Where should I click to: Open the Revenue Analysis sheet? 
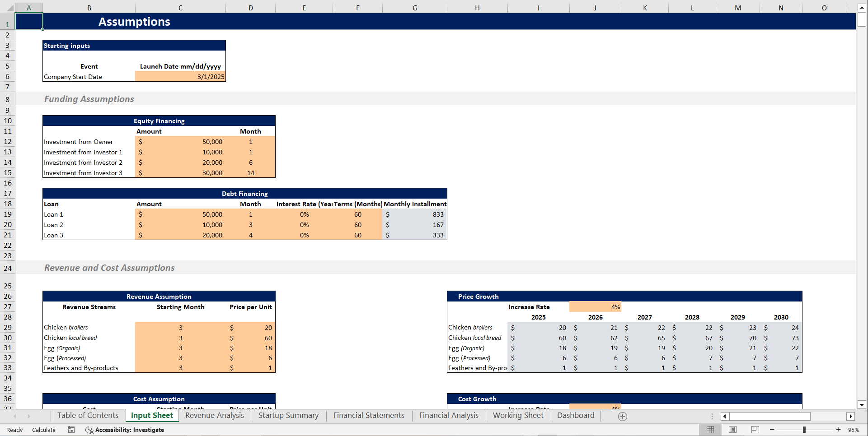coord(215,415)
